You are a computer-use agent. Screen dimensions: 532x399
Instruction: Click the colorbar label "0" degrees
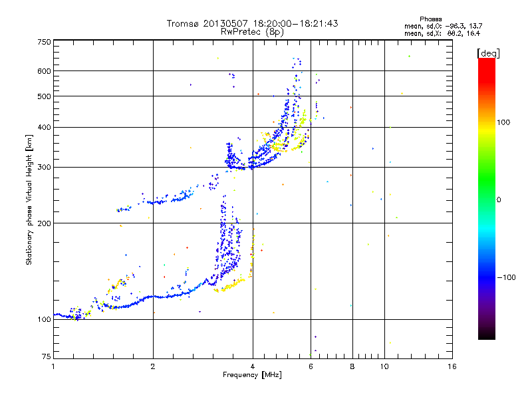(499, 199)
